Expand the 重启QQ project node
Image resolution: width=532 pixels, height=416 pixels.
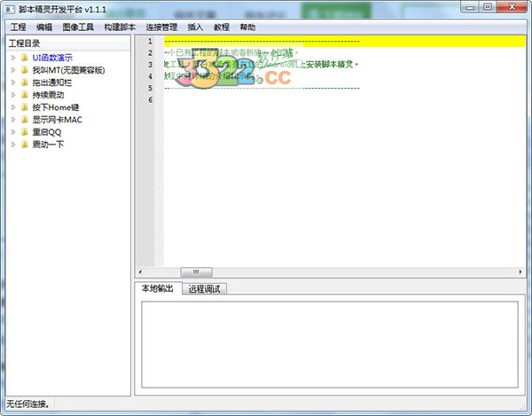(13, 132)
